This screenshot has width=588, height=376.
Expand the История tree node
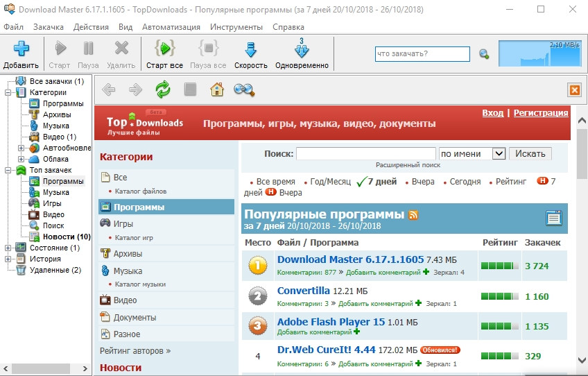coord(8,259)
